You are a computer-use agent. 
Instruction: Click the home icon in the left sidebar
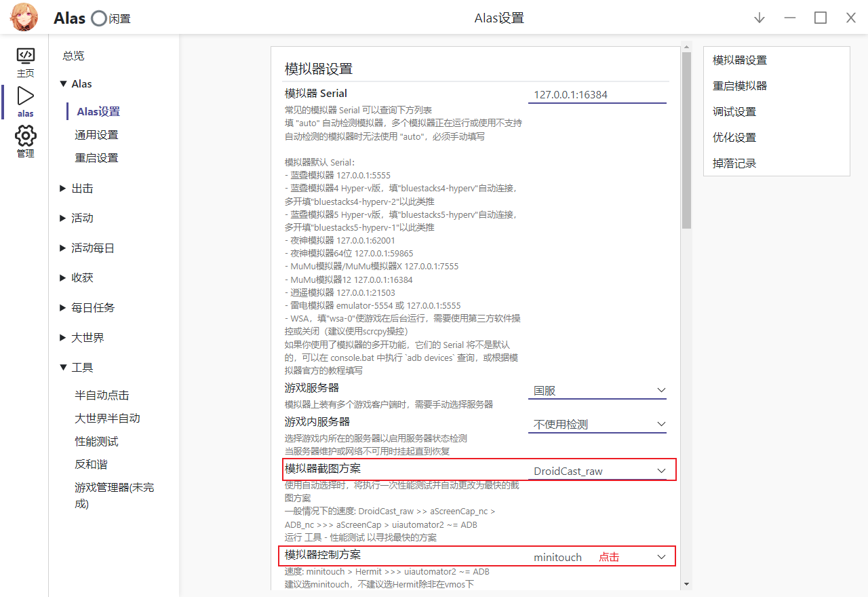click(x=26, y=60)
